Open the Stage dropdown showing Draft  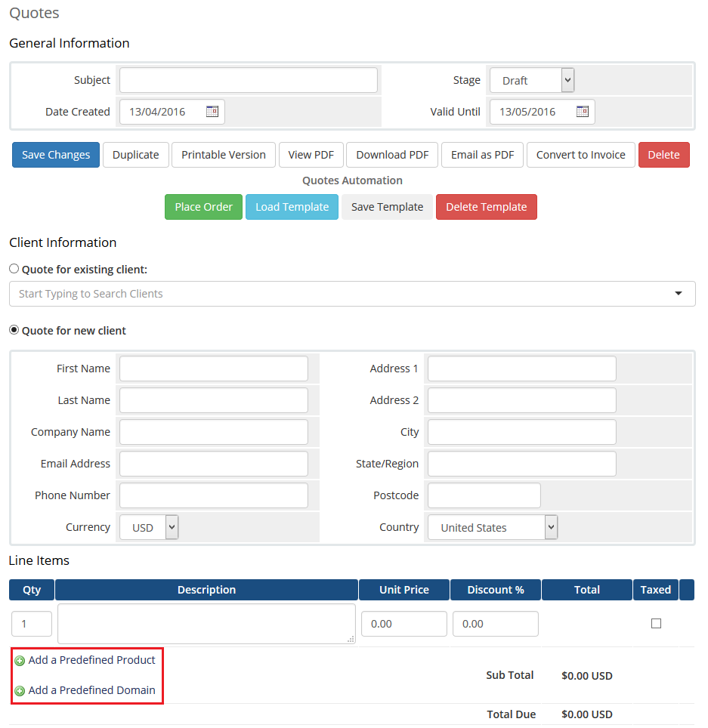click(x=532, y=80)
